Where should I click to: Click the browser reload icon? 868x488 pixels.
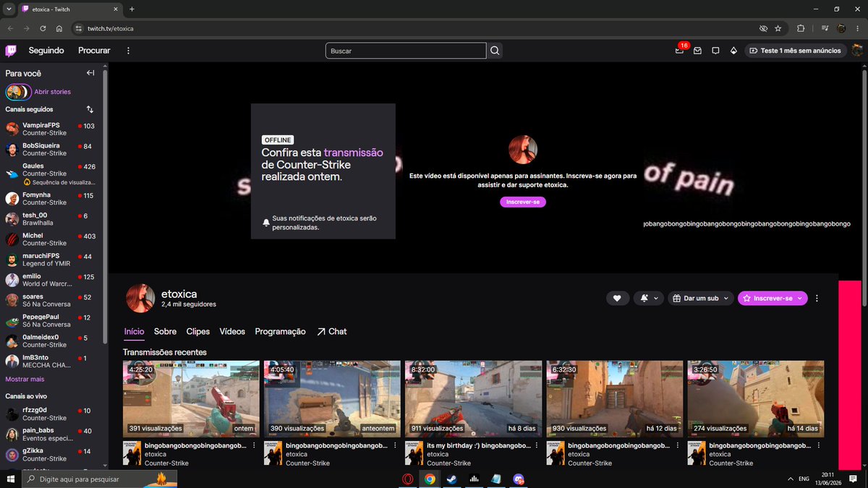click(x=43, y=28)
